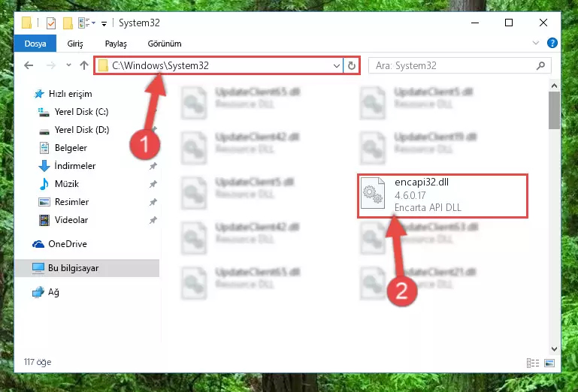The width and height of the screenshot is (578, 392).
Task: Click the folder icon in title bar
Action: point(26,23)
